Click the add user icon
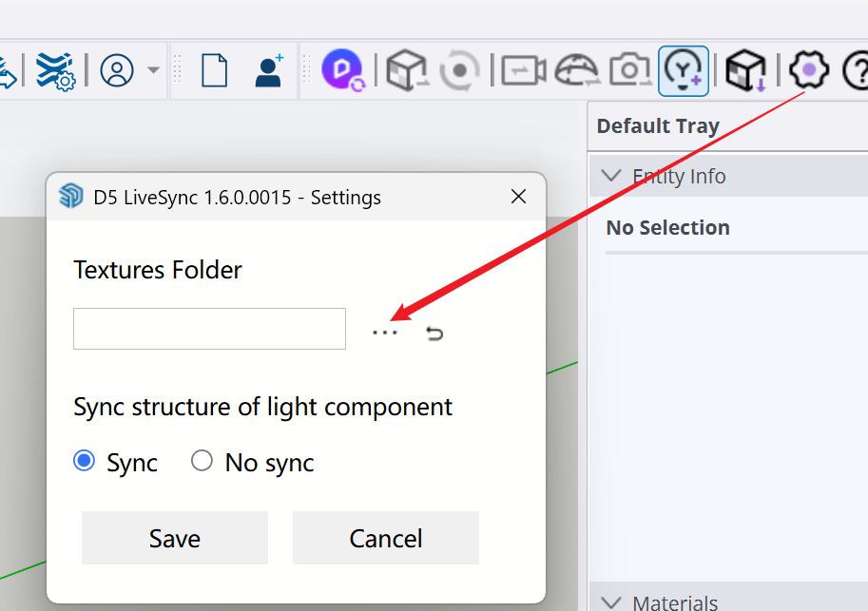 pyautogui.click(x=269, y=70)
